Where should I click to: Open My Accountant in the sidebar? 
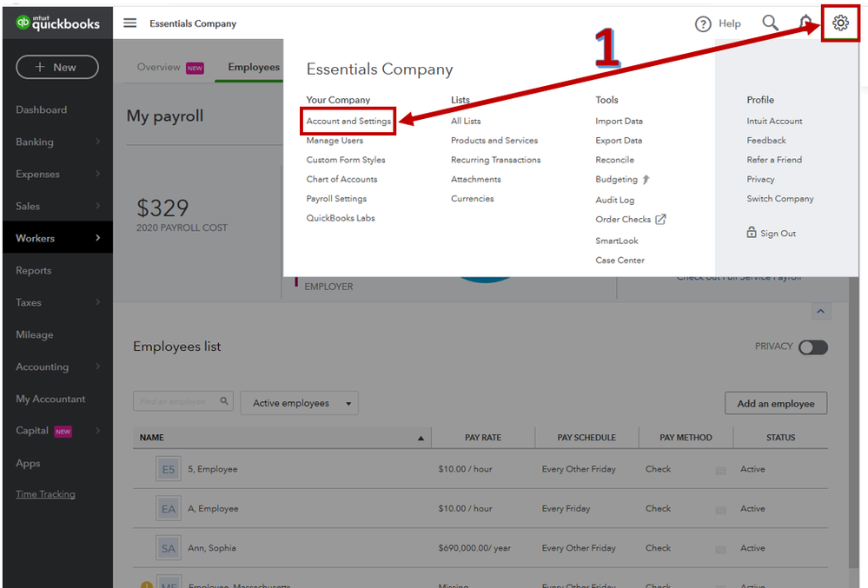point(50,399)
